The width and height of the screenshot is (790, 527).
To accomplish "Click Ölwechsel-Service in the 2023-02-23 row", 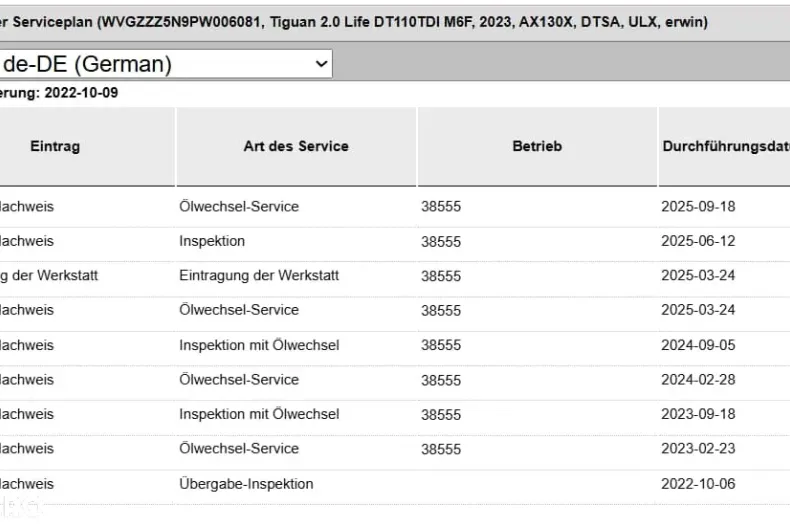I will point(239,449).
